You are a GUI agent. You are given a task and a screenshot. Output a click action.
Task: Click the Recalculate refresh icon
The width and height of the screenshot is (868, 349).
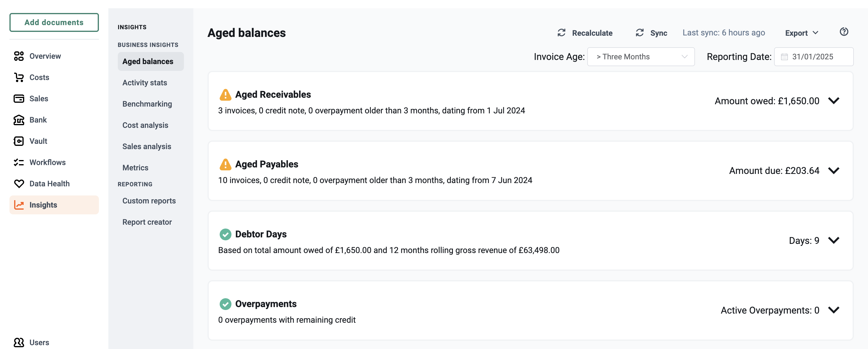561,33
